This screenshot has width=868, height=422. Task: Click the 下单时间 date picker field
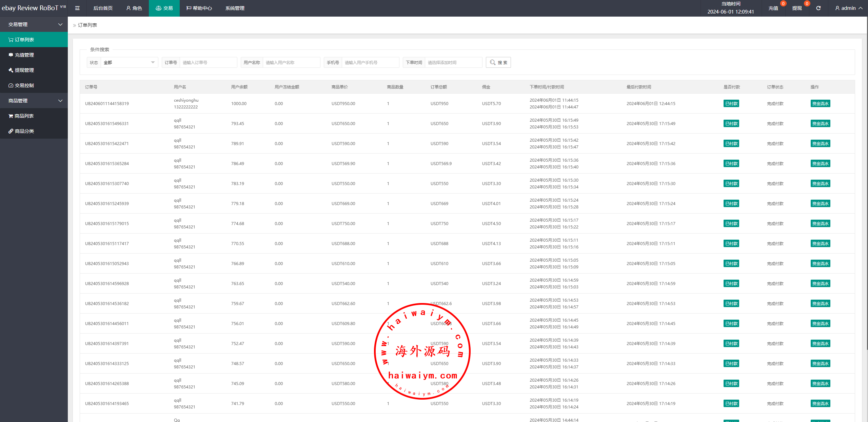(453, 62)
